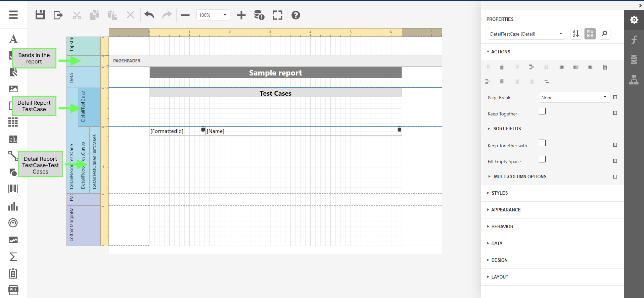Expand the SORT FIELDS section

pos(507,129)
